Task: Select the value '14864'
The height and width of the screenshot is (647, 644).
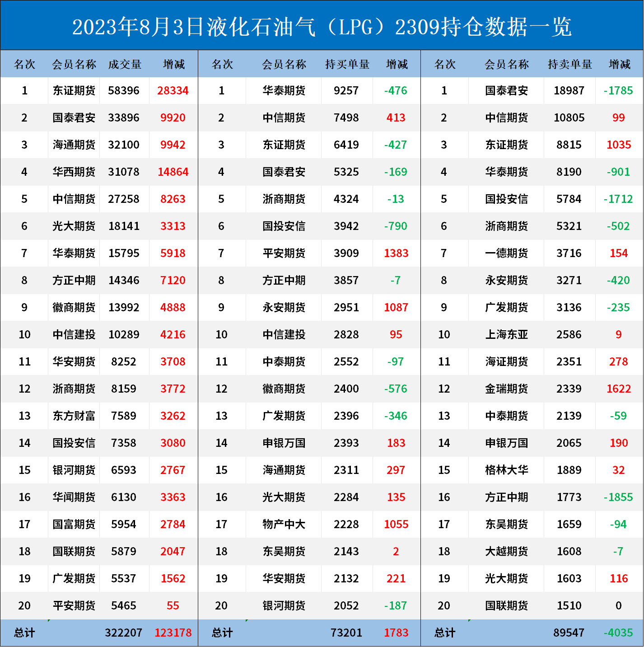Action: click(x=173, y=172)
